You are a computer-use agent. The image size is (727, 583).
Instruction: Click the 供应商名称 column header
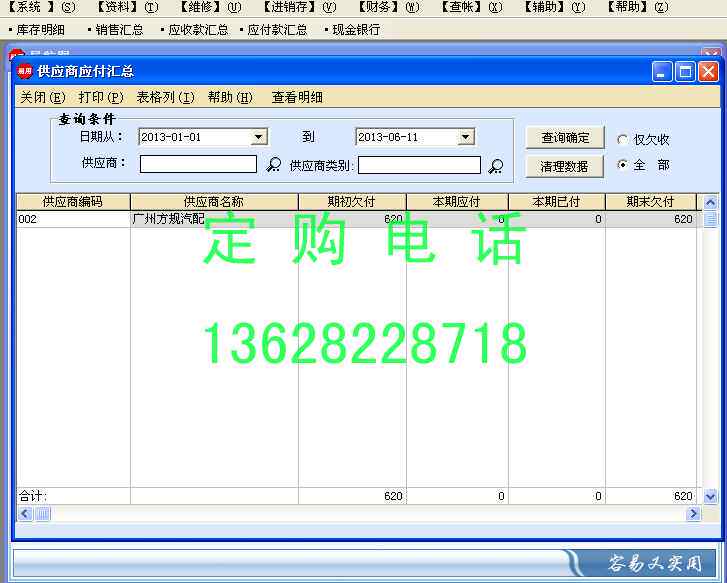pyautogui.click(x=214, y=202)
